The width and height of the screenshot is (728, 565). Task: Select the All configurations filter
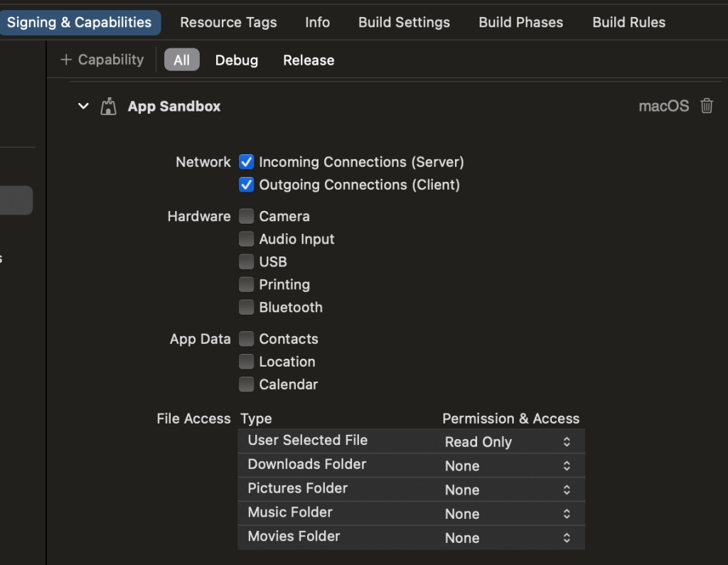click(x=181, y=60)
